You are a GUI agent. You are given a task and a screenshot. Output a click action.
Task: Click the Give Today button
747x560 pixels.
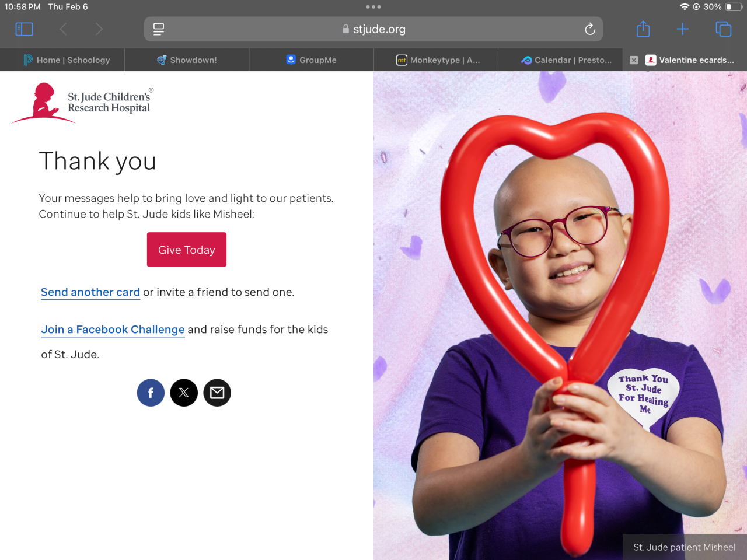[187, 250]
